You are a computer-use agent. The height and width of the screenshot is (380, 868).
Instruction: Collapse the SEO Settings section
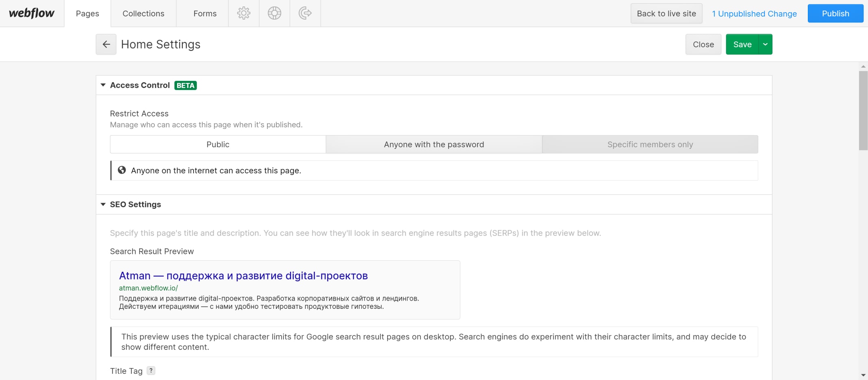[x=103, y=204]
